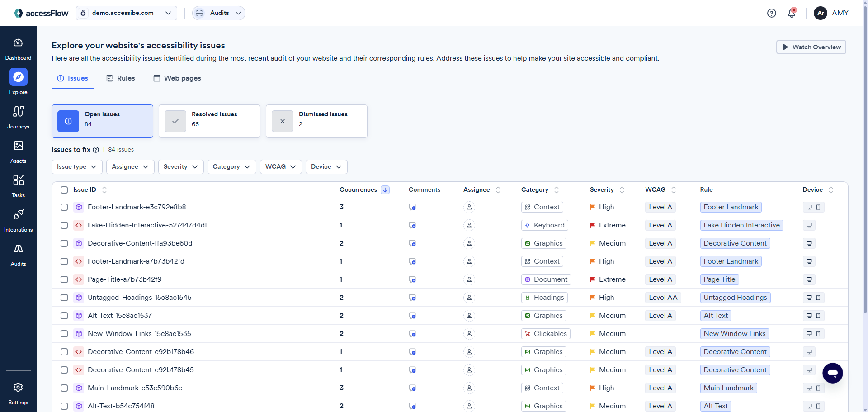
Task: Expand the WCAG filter dropdown
Action: (281, 167)
